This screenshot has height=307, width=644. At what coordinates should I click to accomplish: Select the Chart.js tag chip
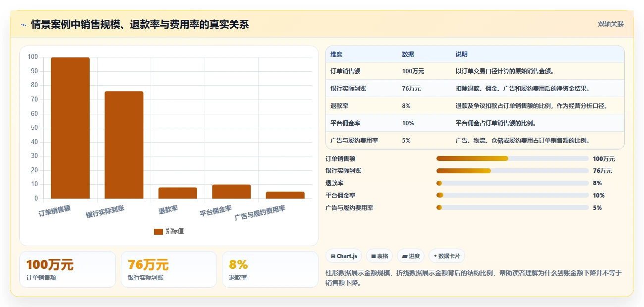click(344, 256)
